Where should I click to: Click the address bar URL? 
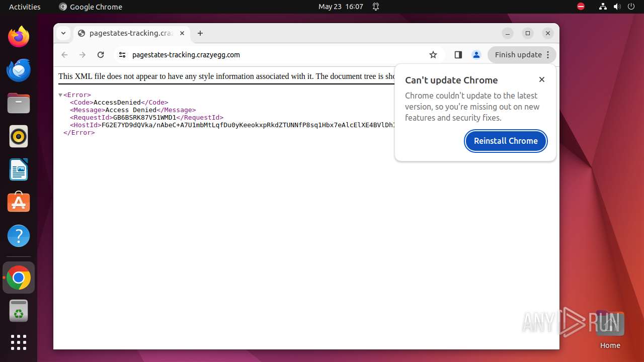[x=186, y=55]
